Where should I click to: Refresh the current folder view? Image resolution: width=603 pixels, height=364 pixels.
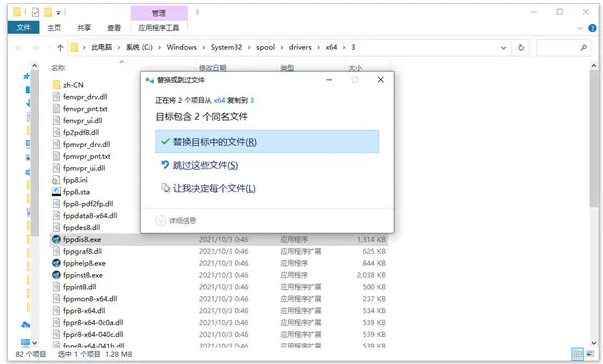[521, 48]
